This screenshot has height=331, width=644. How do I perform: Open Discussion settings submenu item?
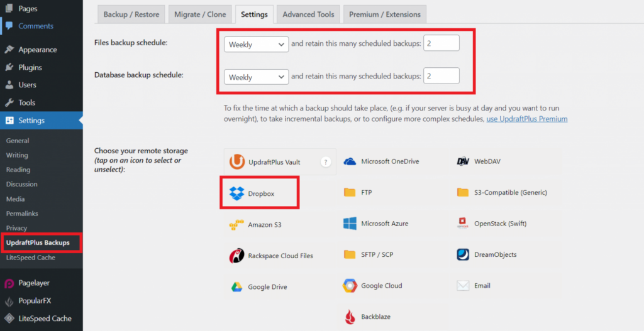(x=22, y=184)
